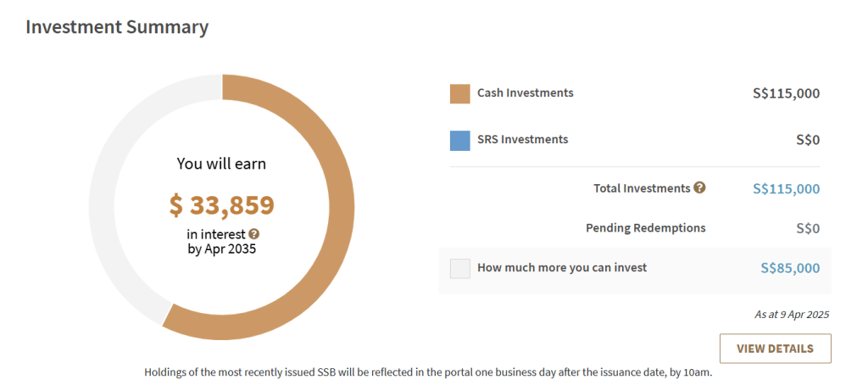The image size is (868, 391).
Task: Click the Investment Summary heading
Action: coord(117,27)
